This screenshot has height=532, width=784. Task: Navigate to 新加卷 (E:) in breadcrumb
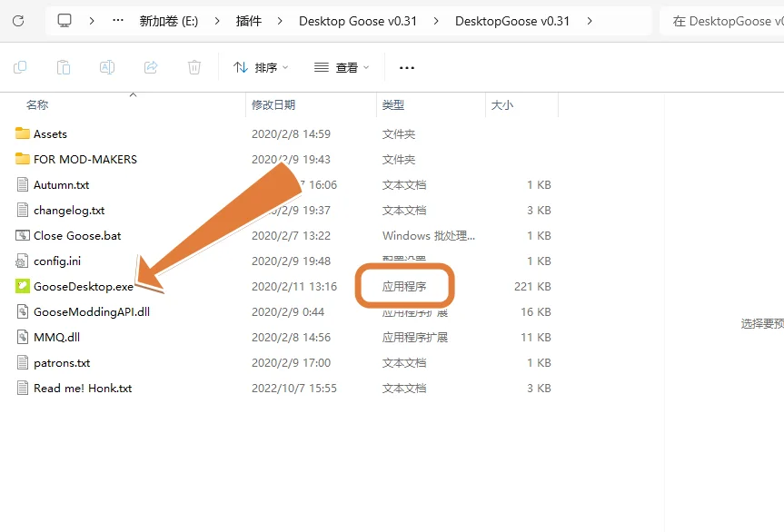click(168, 21)
